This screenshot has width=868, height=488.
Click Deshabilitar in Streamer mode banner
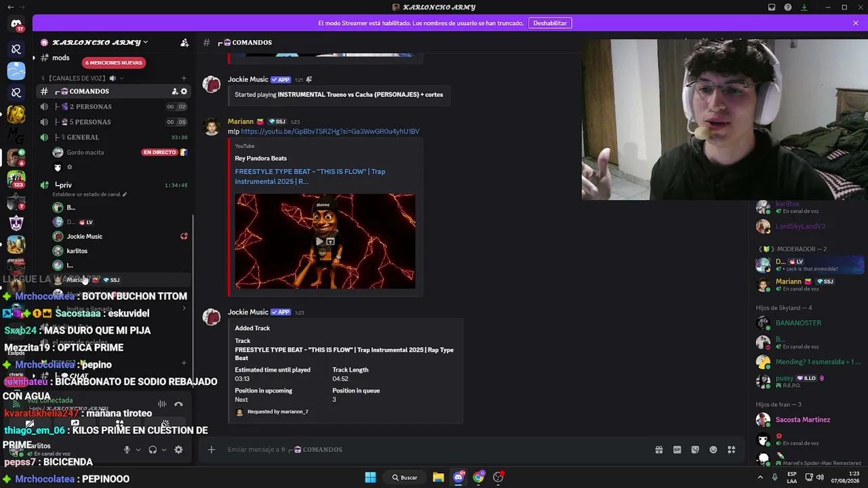[550, 23]
